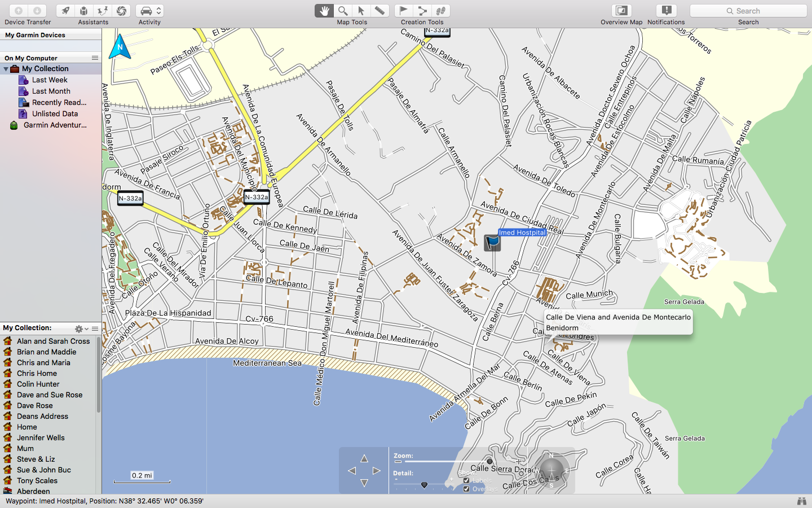Image resolution: width=812 pixels, height=508 pixels.
Task: Select the arrow Select map tool
Action: click(x=361, y=11)
